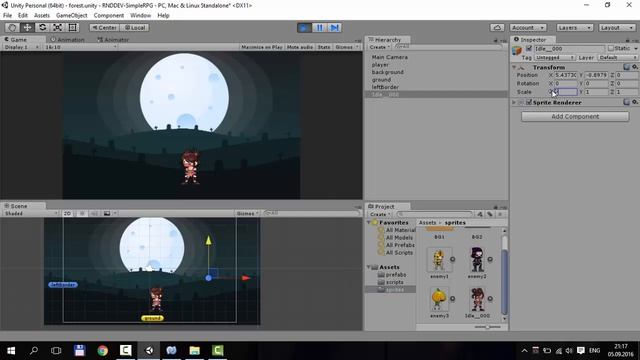This screenshot has height=360, width=640.
Task: Click search-by-type icon in Project panel
Action: 480,214
